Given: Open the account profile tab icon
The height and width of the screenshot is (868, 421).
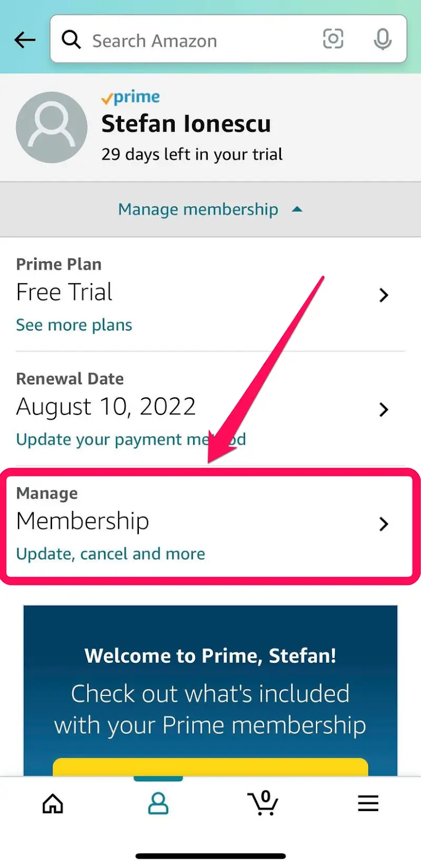Looking at the screenshot, I should pyautogui.click(x=158, y=803).
